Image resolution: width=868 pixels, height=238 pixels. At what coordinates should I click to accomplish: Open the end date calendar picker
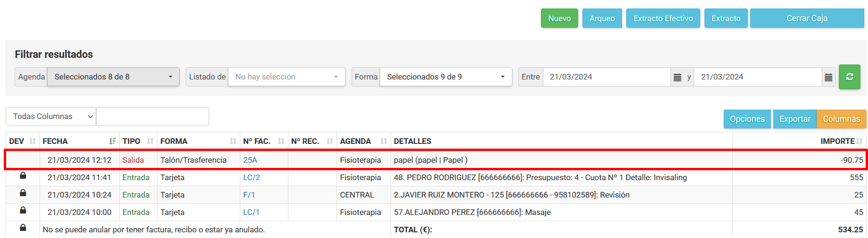pyautogui.click(x=828, y=77)
